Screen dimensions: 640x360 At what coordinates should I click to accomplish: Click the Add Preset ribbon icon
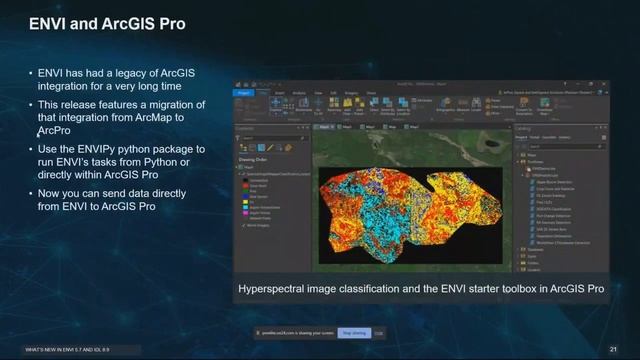[359, 105]
